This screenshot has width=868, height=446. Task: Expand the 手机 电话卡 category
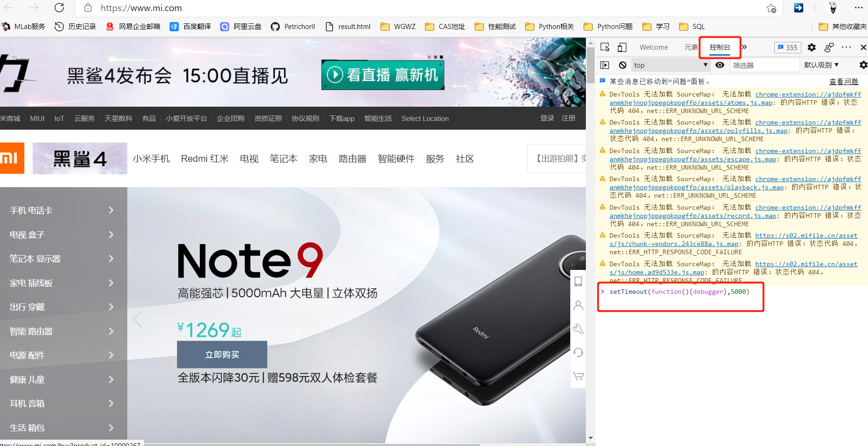click(x=63, y=211)
